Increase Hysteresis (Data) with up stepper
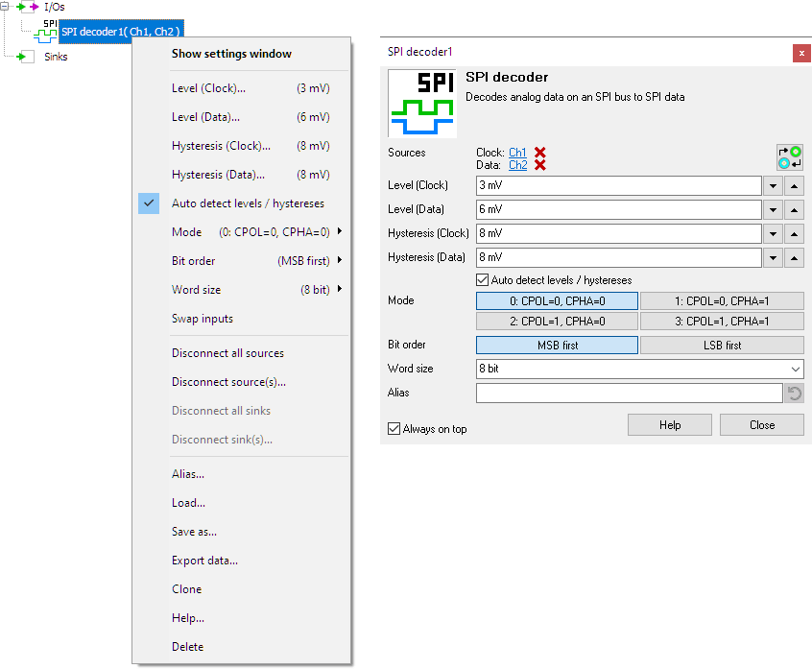Viewport: 812px width, 669px height. (x=795, y=257)
